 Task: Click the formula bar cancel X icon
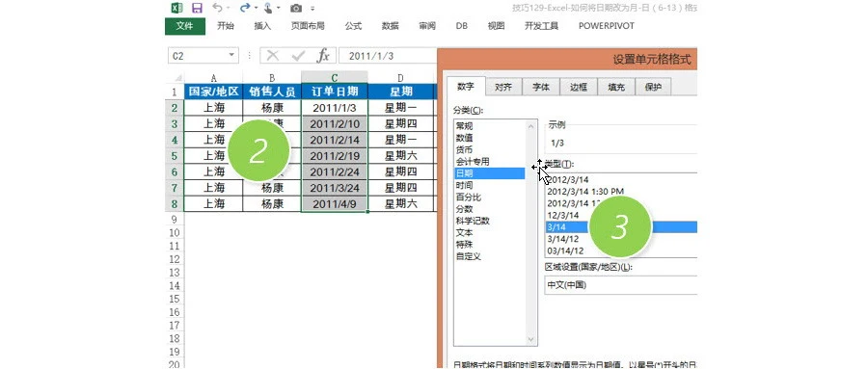point(272,55)
